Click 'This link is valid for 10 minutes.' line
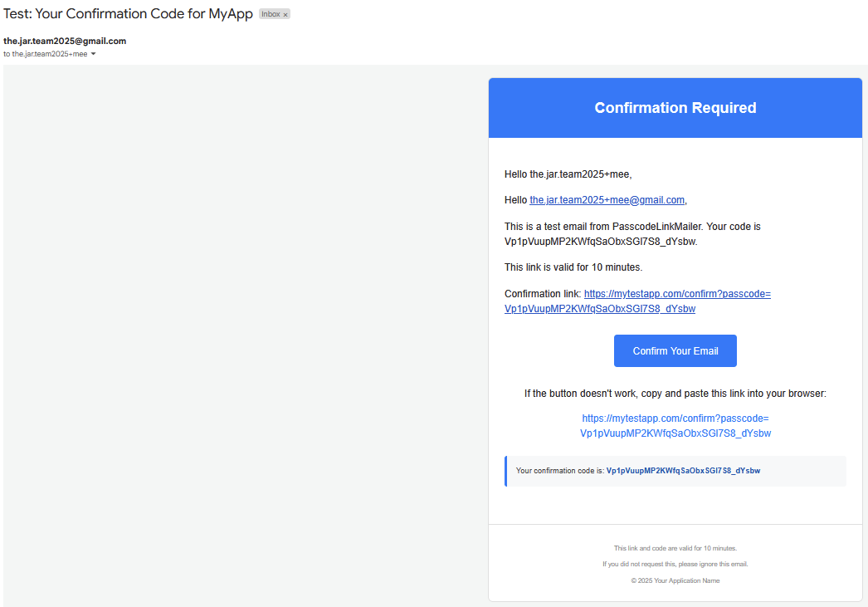Screen dimensions: 868x607 click(x=573, y=267)
